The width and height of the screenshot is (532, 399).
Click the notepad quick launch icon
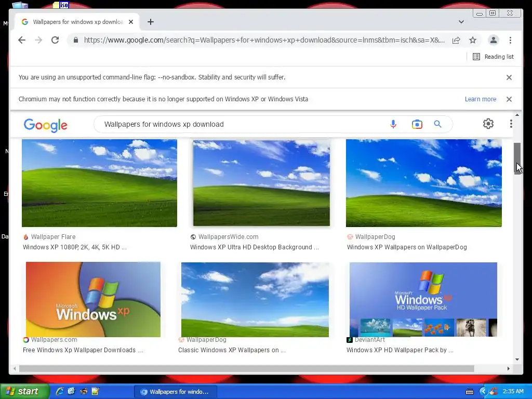[96, 392]
